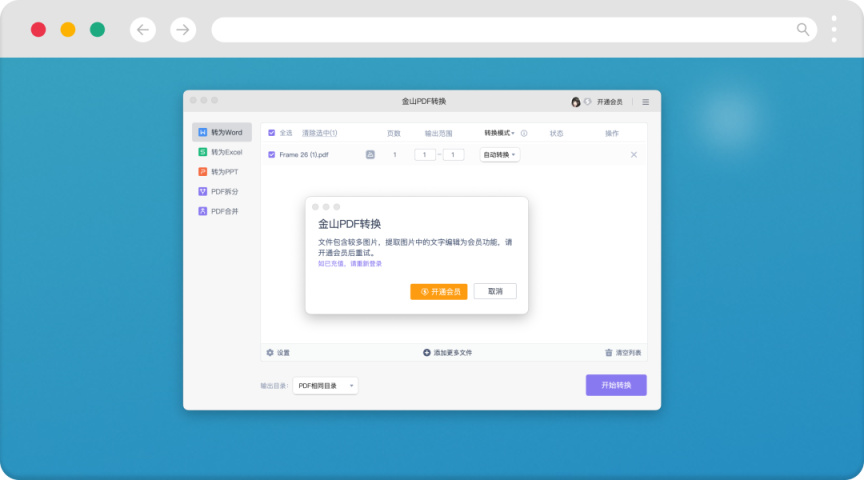864x480 pixels.
Task: Click the browser address bar
Action: point(514,30)
